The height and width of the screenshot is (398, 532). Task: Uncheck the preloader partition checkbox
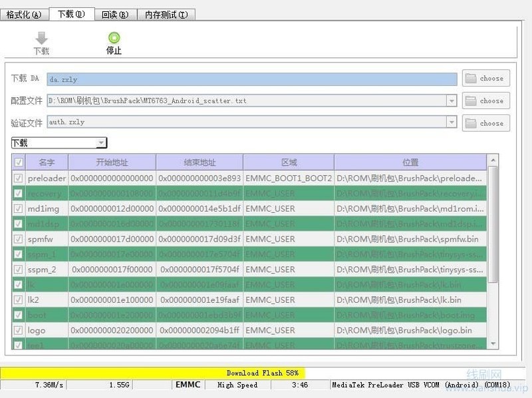(18, 178)
